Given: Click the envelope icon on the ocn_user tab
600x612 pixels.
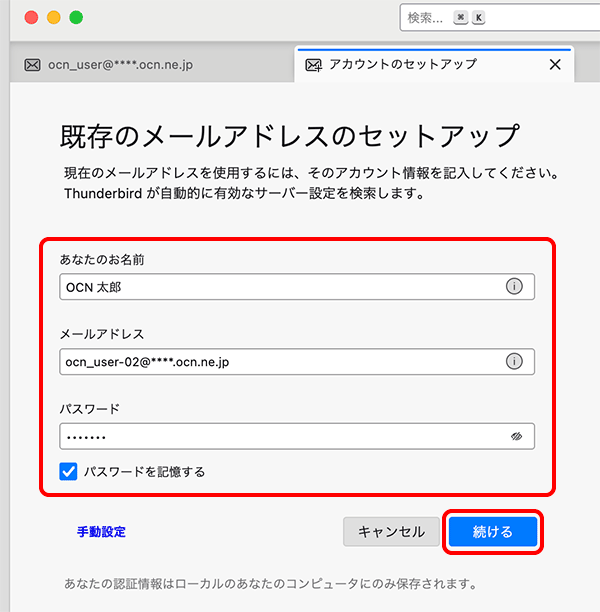Looking at the screenshot, I should [x=32, y=65].
